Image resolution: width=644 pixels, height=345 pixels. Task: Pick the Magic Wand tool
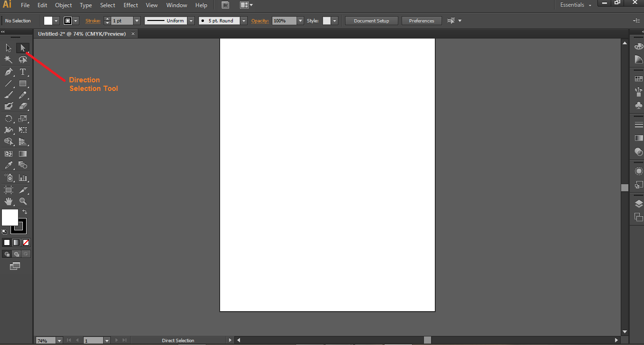(9, 59)
